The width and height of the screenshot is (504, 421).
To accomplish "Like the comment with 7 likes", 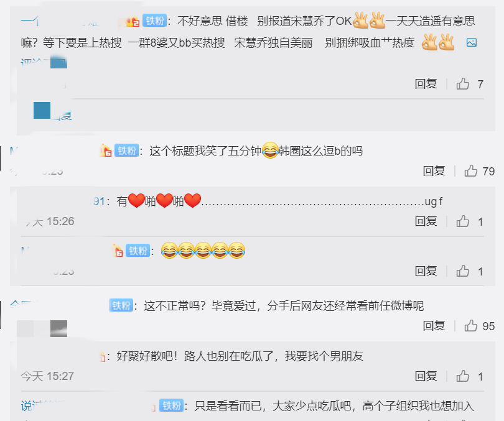I will click(x=463, y=84).
